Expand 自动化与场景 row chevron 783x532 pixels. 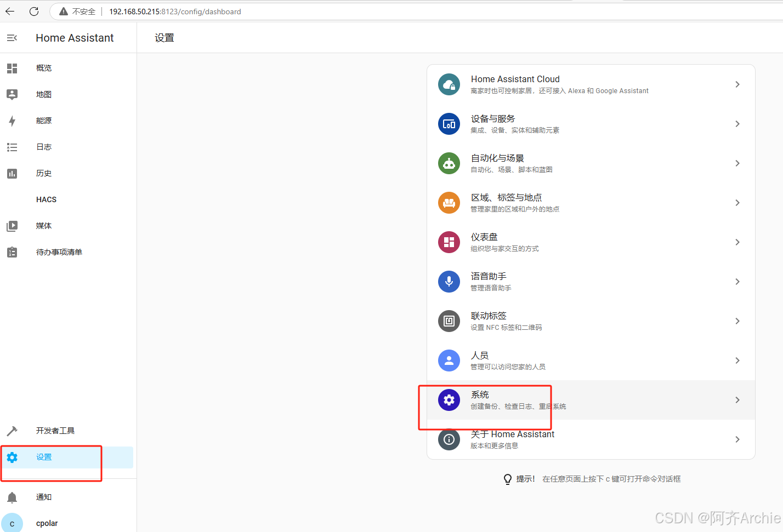coord(737,163)
